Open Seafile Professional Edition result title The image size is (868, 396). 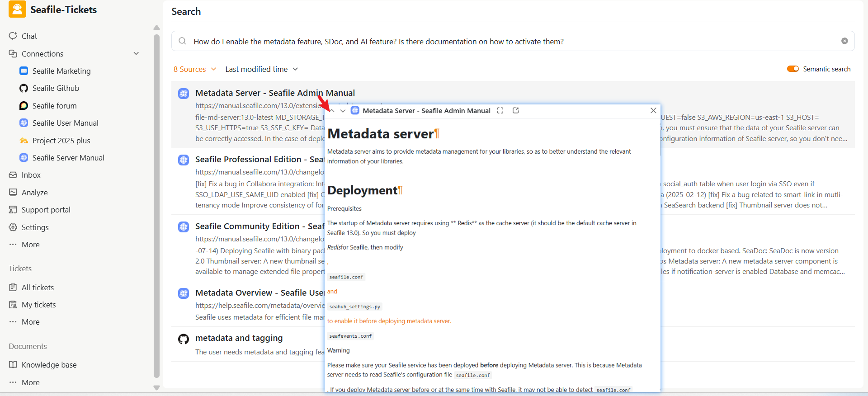pos(259,160)
